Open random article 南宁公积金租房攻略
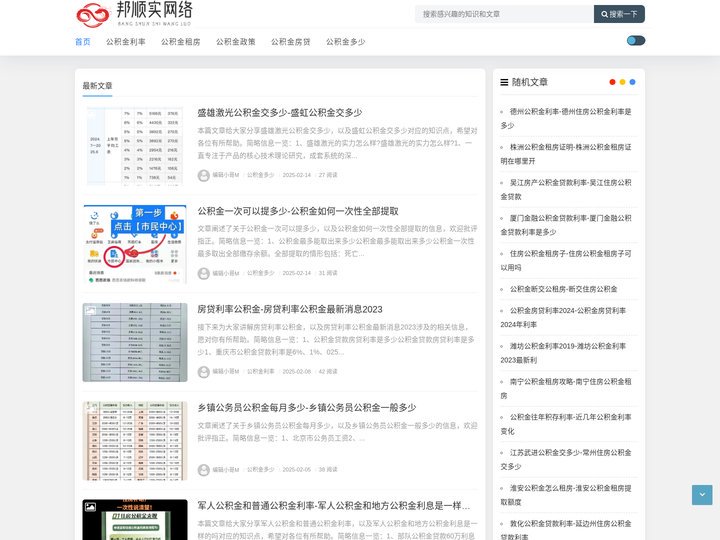720x540 pixels. [x=566, y=388]
